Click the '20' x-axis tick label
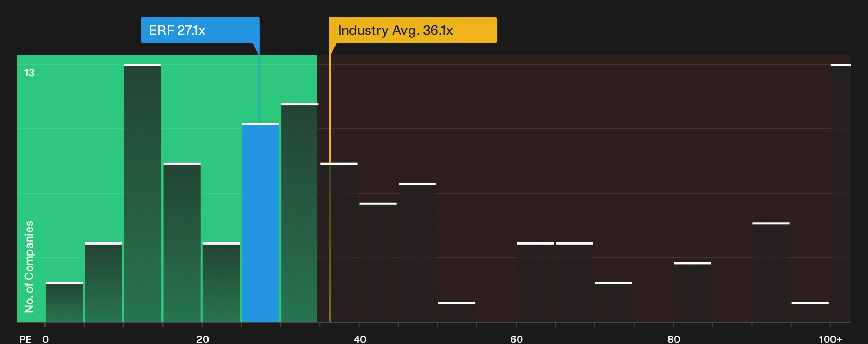Viewport: 868px width, 344px height. point(203,339)
